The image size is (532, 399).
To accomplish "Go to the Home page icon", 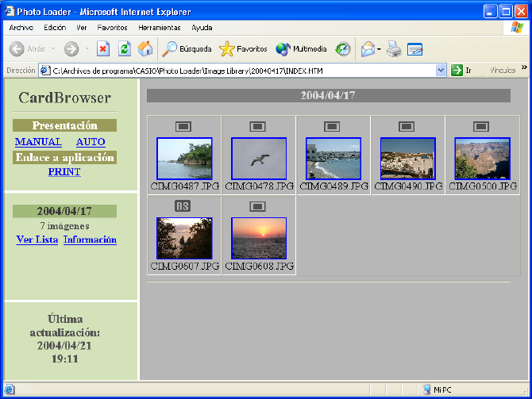I will pyautogui.click(x=145, y=49).
